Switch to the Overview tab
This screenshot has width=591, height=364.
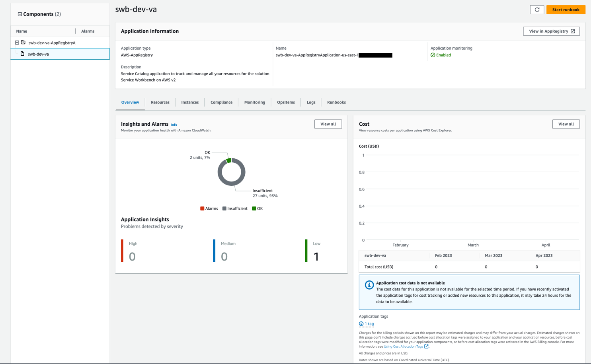pyautogui.click(x=130, y=102)
